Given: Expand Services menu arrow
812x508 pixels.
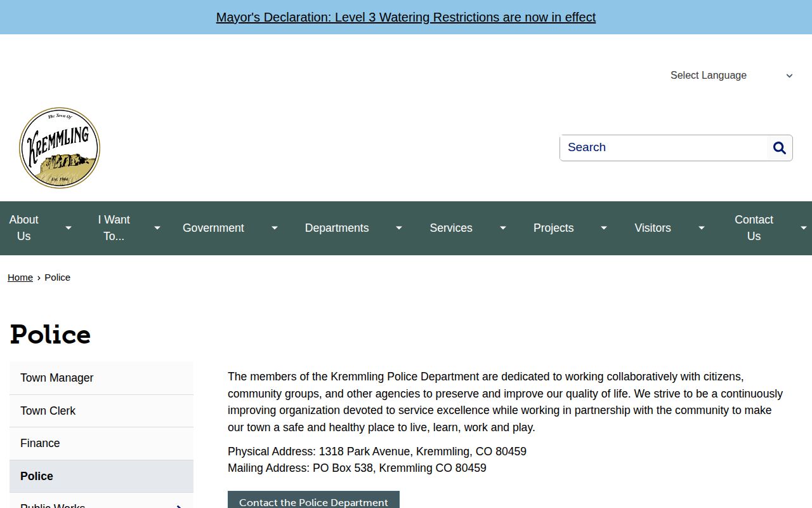Looking at the screenshot, I should coord(503,228).
